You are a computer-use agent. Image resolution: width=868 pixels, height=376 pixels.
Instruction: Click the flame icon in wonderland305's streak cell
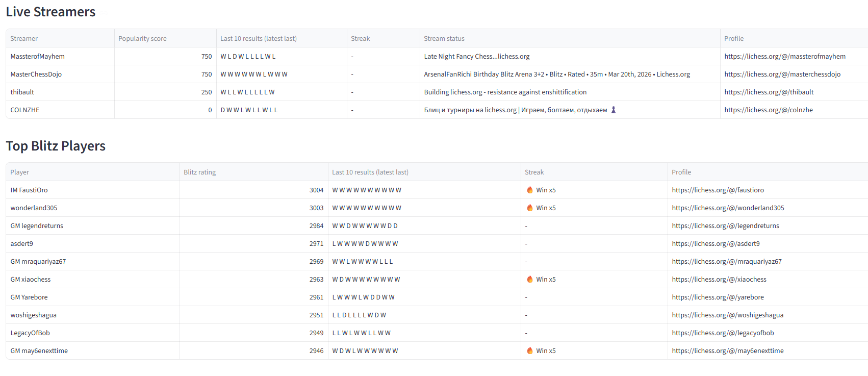coord(530,208)
